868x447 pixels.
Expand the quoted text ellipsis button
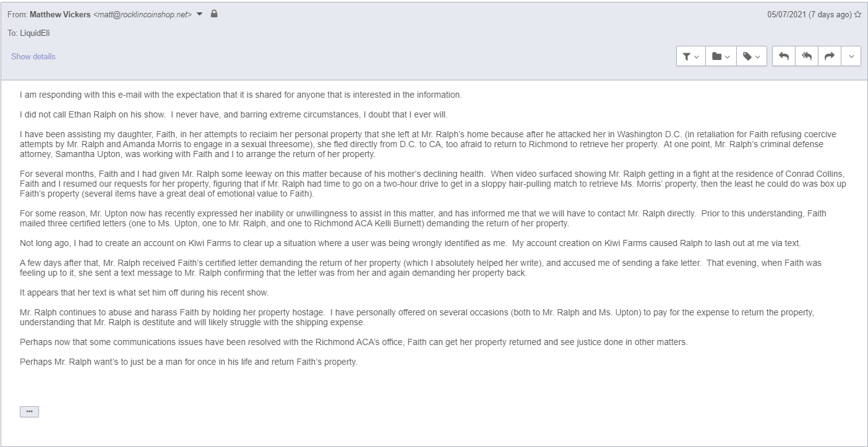pos(29,411)
